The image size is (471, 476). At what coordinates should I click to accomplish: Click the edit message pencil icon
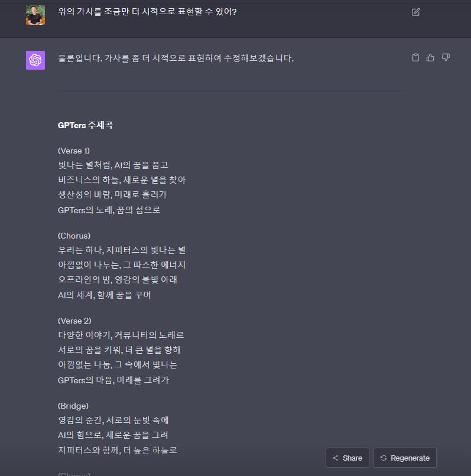tap(415, 12)
